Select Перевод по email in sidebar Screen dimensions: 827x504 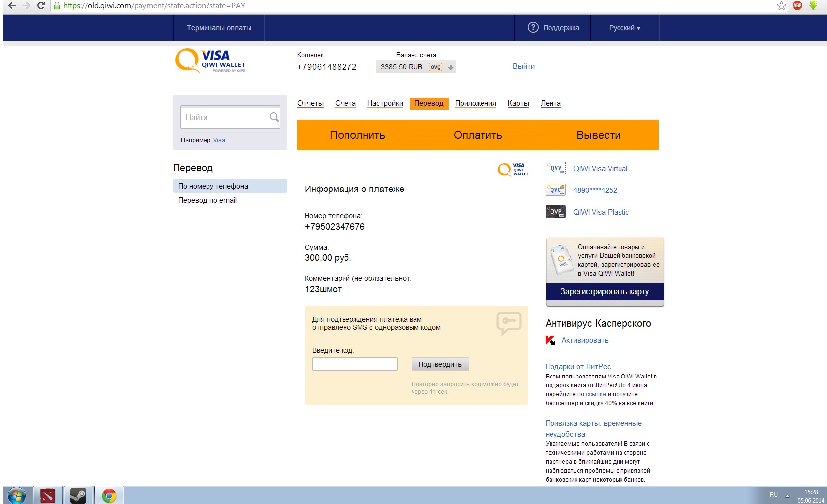pos(207,200)
